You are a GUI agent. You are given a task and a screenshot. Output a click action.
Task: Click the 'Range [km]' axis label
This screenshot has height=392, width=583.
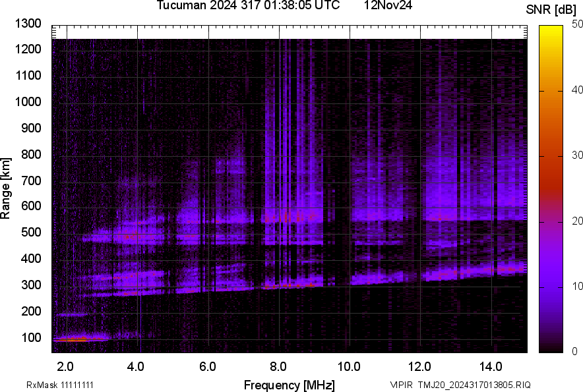pyautogui.click(x=5, y=188)
